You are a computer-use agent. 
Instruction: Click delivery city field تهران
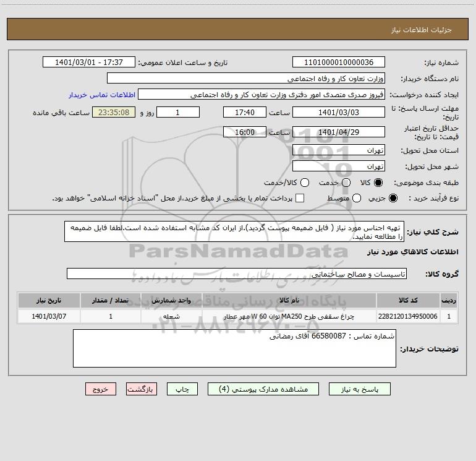pos(339,166)
